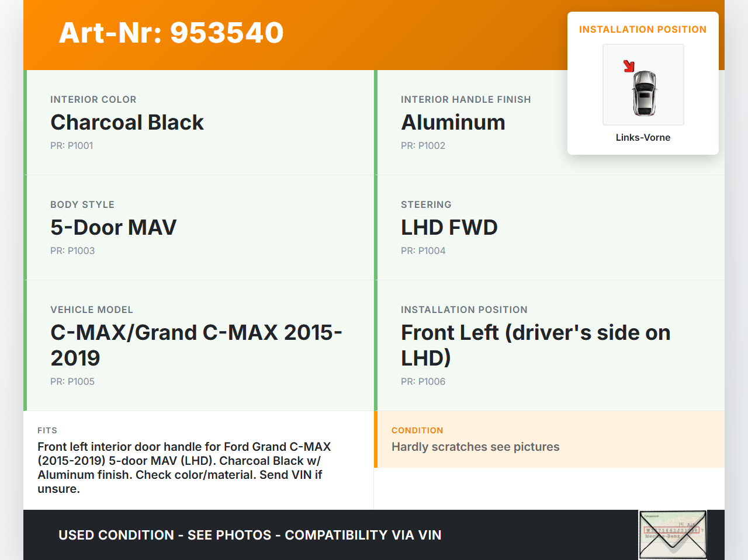Click the Used Condition footer banner text

tap(250, 535)
